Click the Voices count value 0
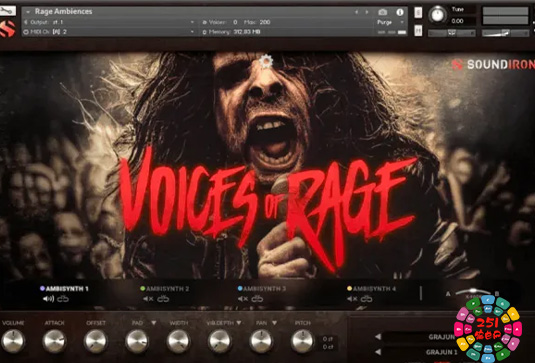This screenshot has height=363, width=535. pyautogui.click(x=235, y=22)
